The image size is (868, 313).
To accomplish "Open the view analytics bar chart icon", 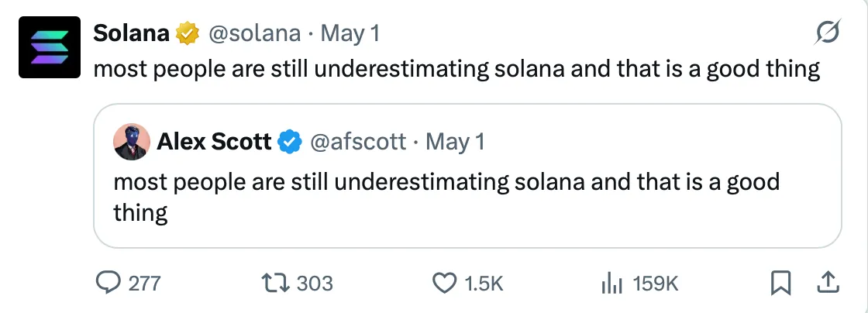I will [x=612, y=284].
